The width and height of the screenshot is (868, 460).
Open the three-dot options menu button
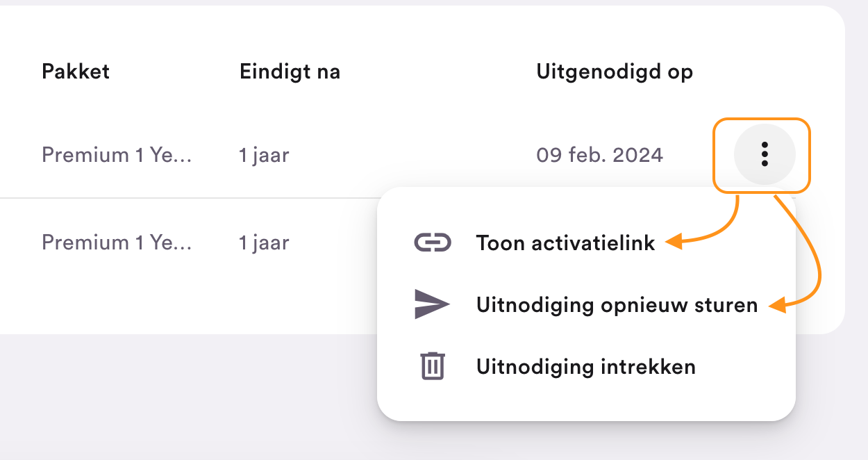pos(765,154)
